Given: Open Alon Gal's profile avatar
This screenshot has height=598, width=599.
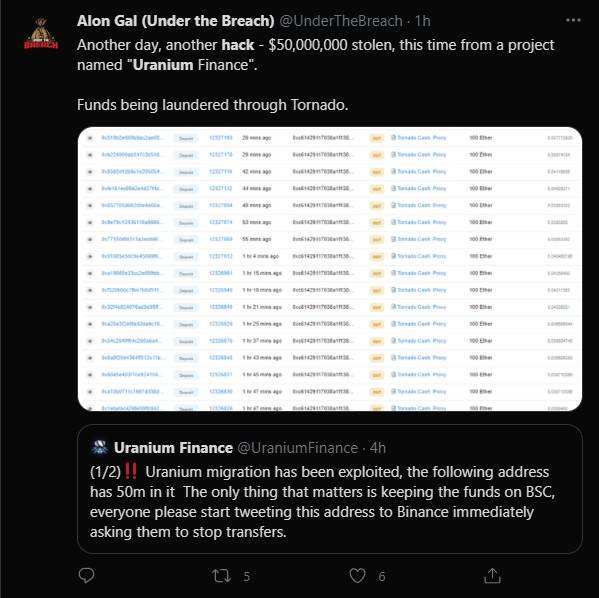Looking at the screenshot, I should point(41,34).
